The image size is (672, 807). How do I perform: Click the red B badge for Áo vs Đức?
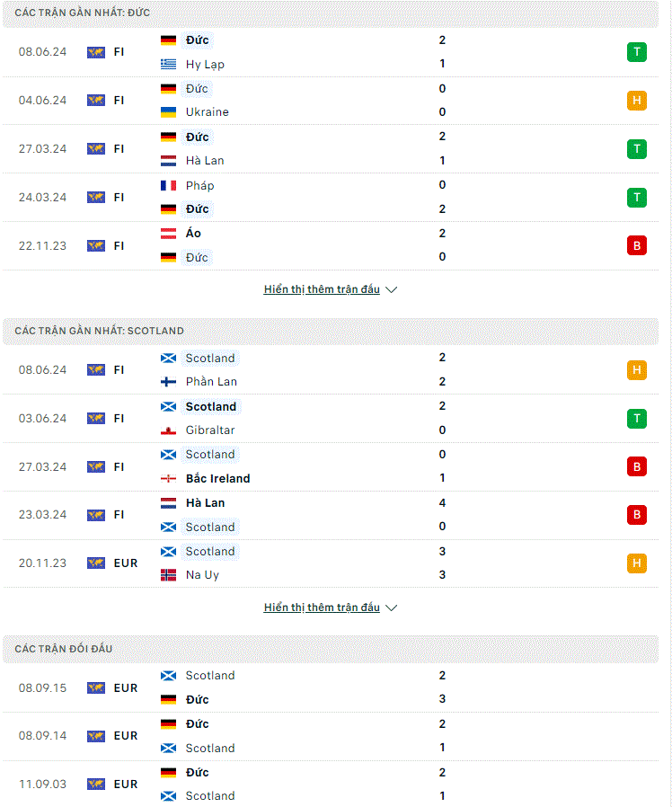tap(636, 245)
